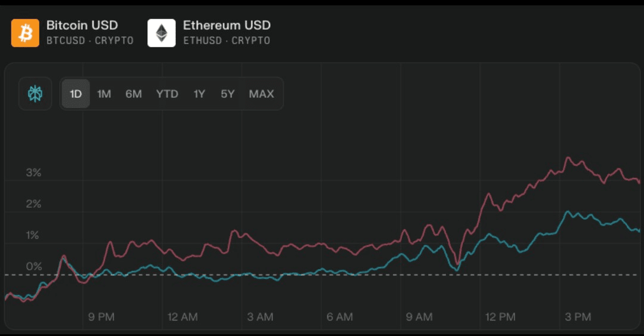Screen dimensions: 644x336
Task: Open the Bitcoin USD title
Action: 82,25
